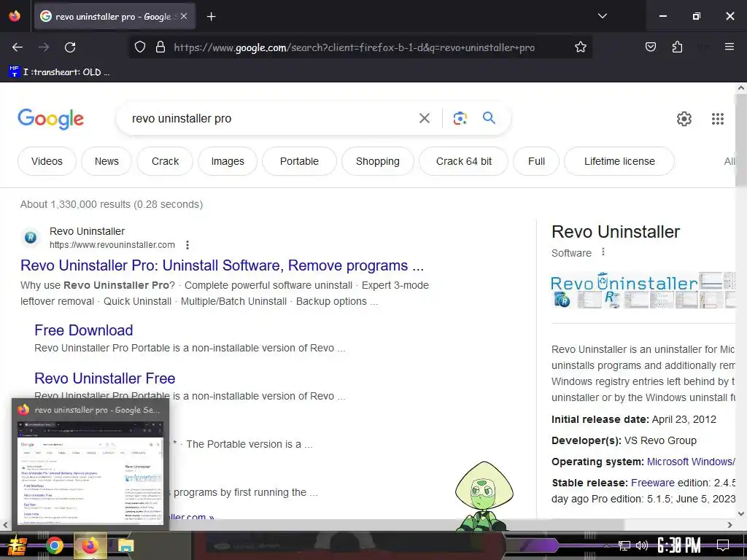
Task: Open the three-dot menu beside Software label
Action: tap(603, 252)
